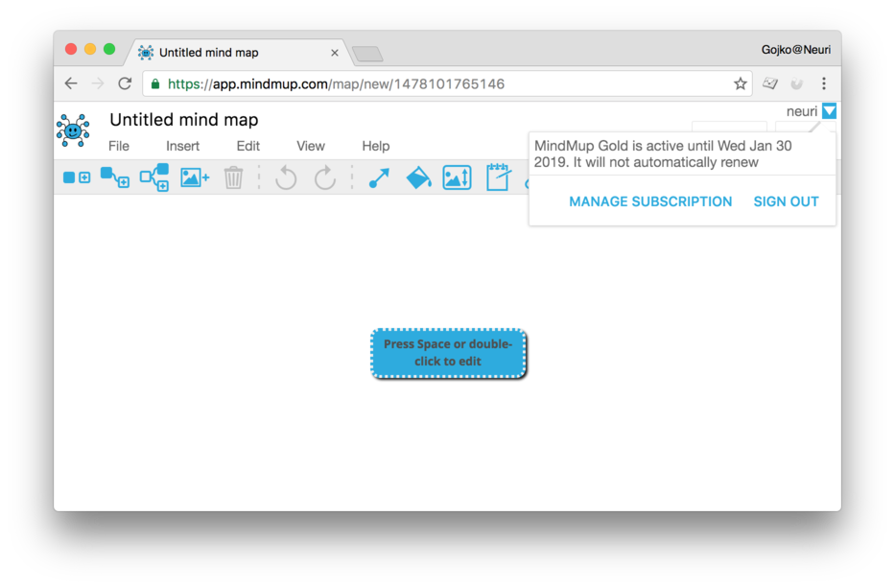Click the green secure lock icon

tap(155, 84)
